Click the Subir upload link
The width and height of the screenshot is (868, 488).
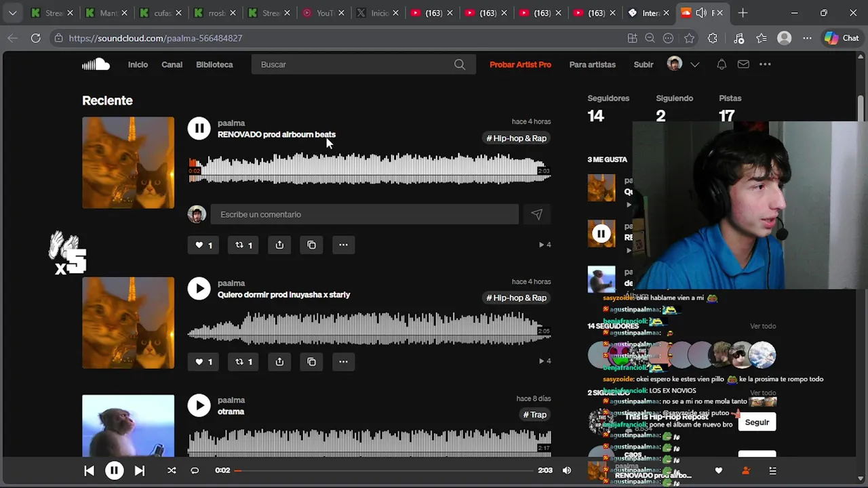tap(644, 64)
